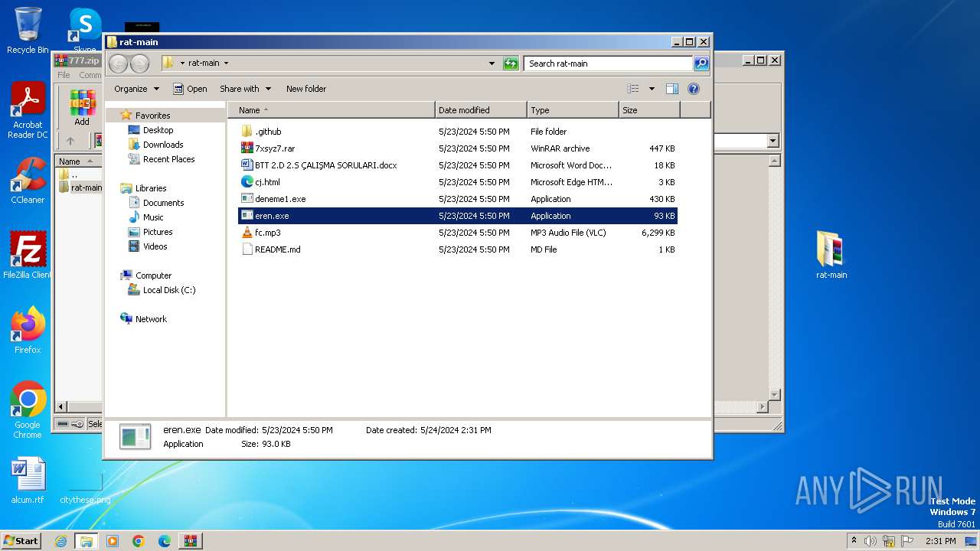Show hidden icons in system tray
The width and height of the screenshot is (980, 551).
pyautogui.click(x=854, y=541)
